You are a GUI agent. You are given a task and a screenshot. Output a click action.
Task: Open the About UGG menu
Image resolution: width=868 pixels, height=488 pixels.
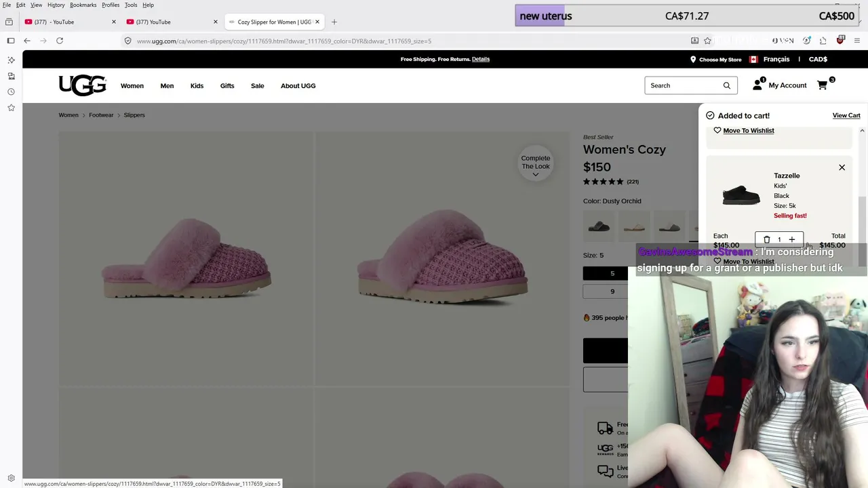(298, 85)
